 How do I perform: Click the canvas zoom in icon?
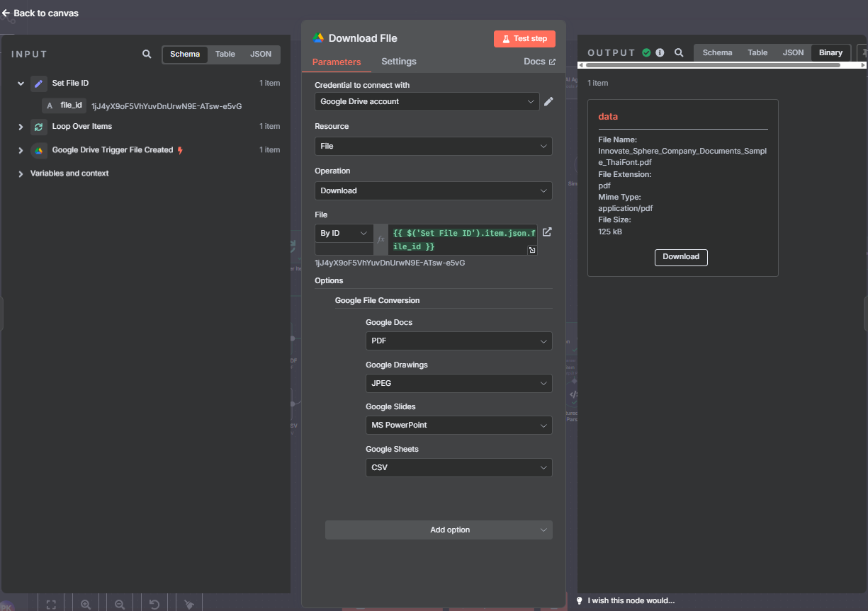pyautogui.click(x=86, y=605)
